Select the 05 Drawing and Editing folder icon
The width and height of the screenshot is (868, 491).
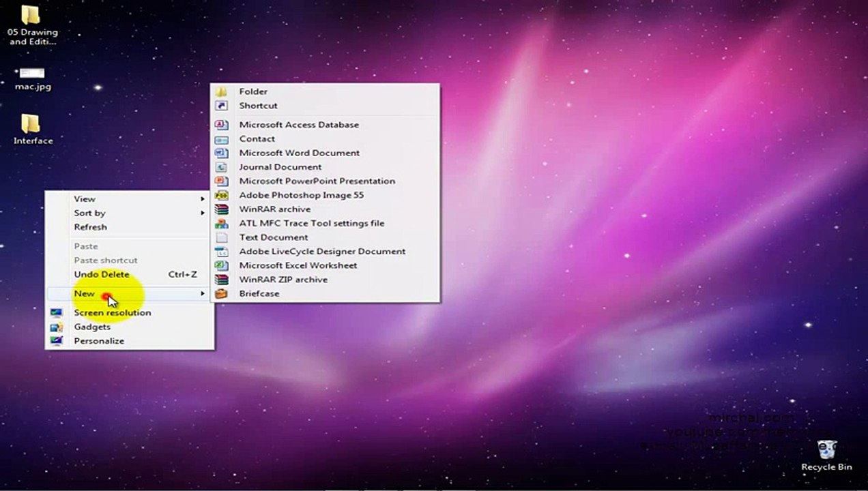point(31,15)
